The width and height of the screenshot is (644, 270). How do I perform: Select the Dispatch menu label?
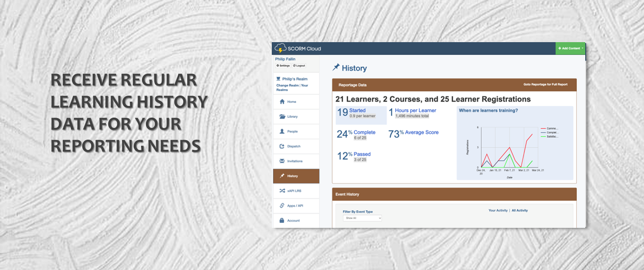pos(294,146)
